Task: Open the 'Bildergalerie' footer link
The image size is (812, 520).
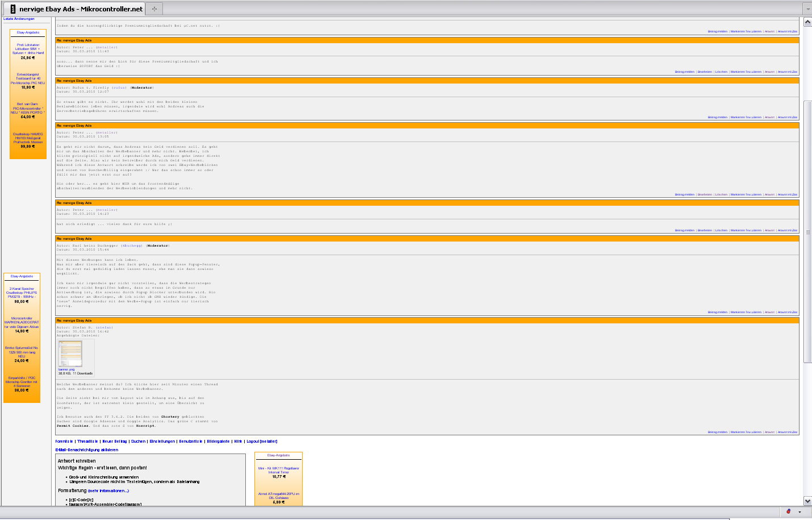Action: point(218,442)
